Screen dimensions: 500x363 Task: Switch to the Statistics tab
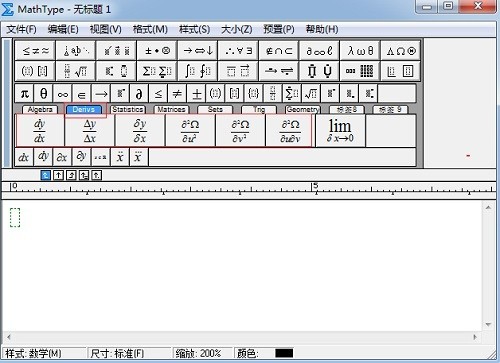pyautogui.click(x=128, y=109)
